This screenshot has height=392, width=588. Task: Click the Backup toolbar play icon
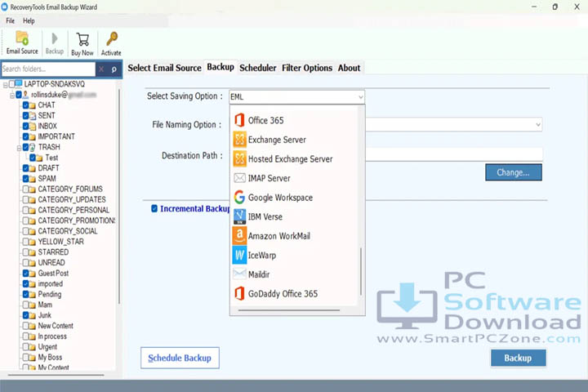point(55,38)
